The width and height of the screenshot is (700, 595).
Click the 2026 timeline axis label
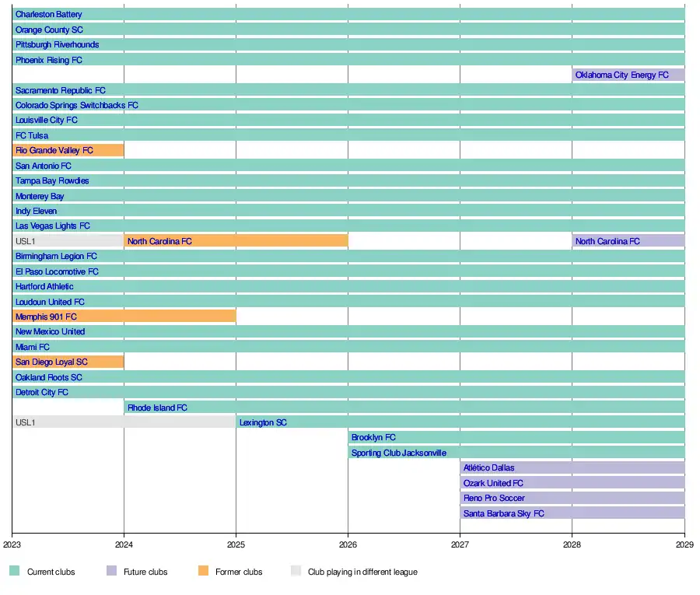[x=348, y=544]
